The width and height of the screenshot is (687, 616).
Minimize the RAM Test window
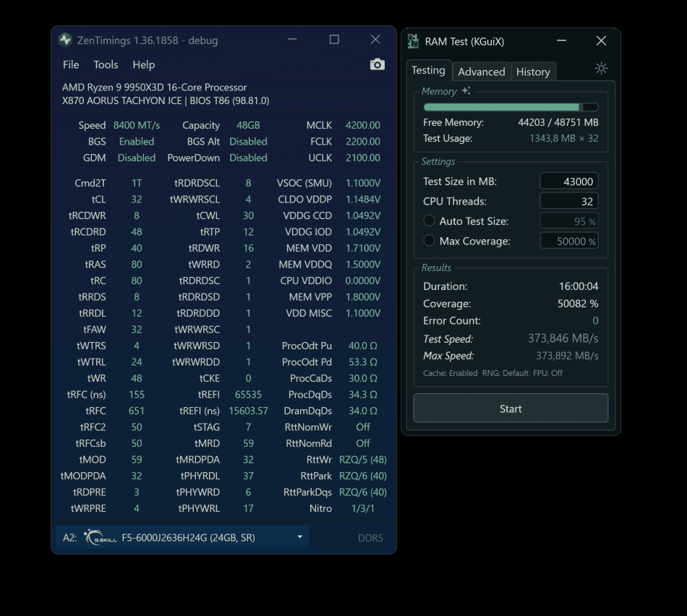561,40
